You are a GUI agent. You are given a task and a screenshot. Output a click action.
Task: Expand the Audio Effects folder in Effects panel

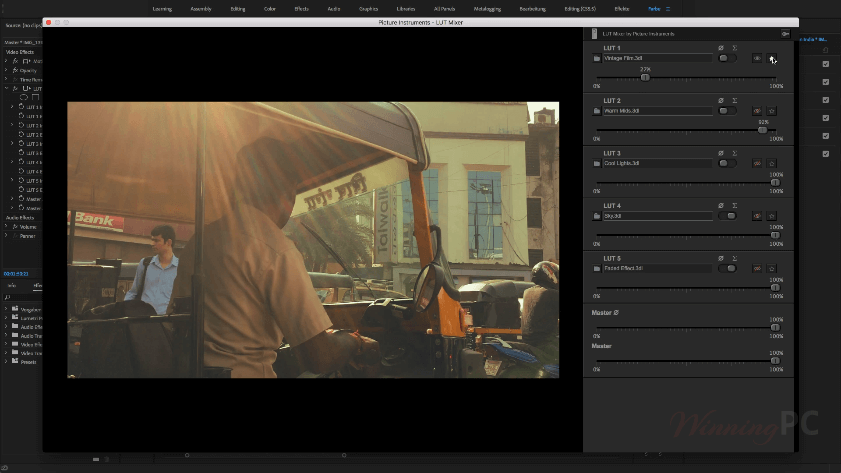coord(6,327)
